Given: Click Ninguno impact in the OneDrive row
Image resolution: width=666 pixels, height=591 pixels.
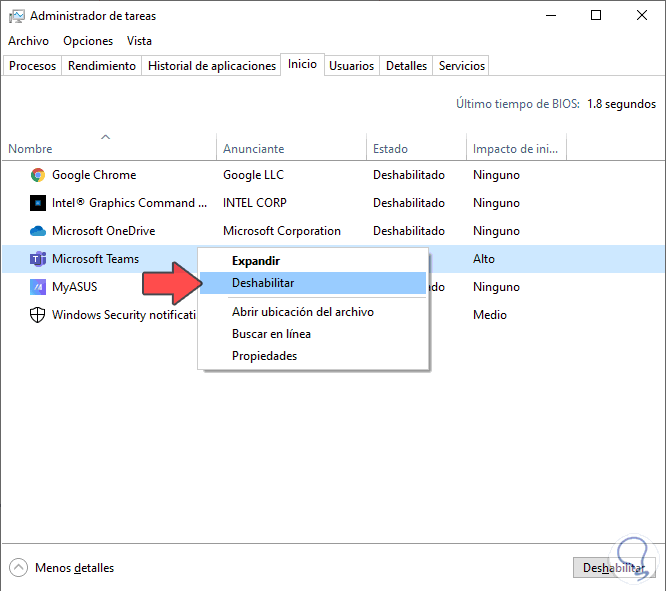Looking at the screenshot, I should [497, 231].
